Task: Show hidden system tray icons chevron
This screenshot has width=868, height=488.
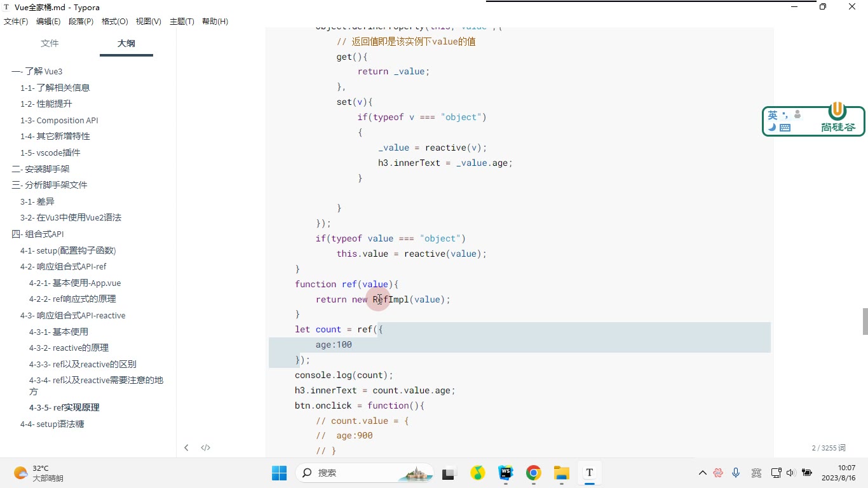Action: 703,473
